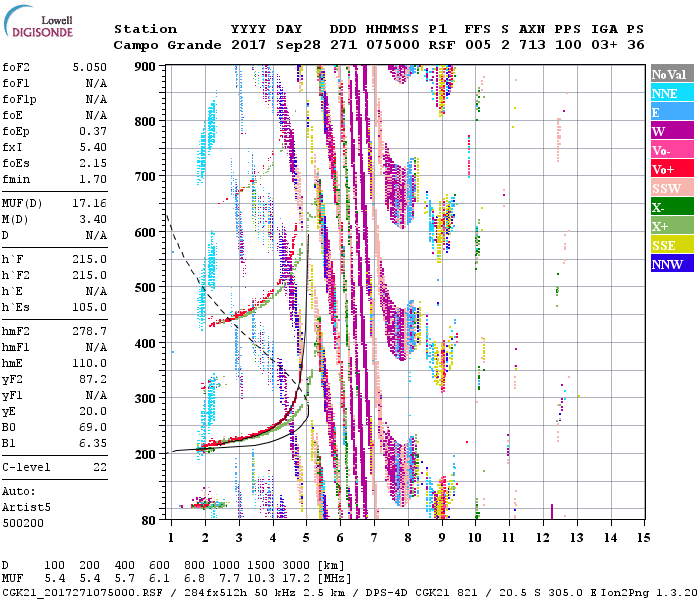The image size is (700, 600).
Task: Click the hmF2 value 278.7
Action: coord(90,331)
